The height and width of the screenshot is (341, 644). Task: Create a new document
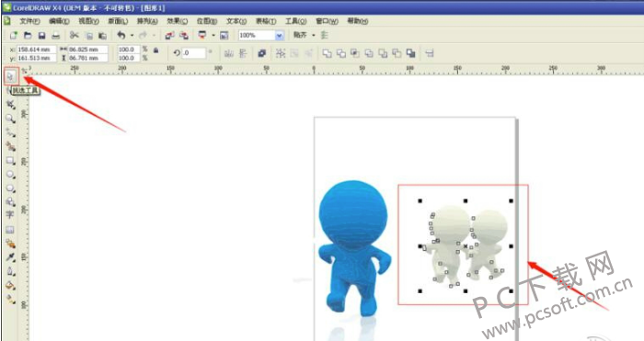click(14, 36)
